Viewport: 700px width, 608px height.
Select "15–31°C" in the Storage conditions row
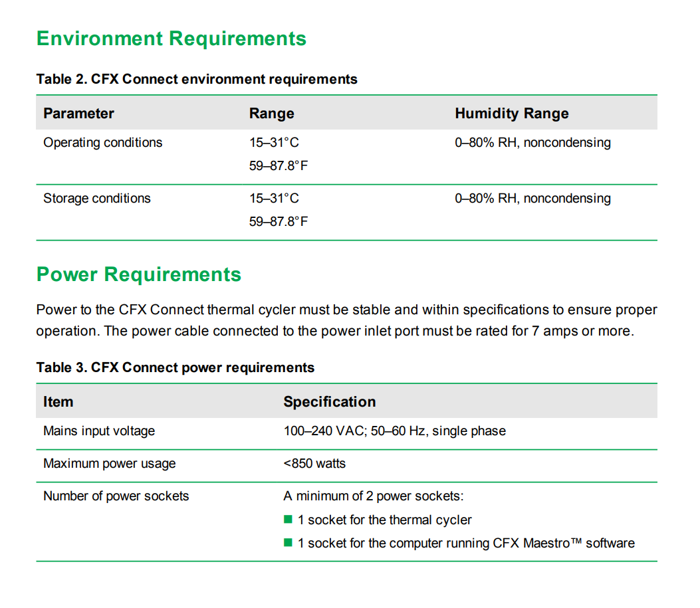[274, 198]
